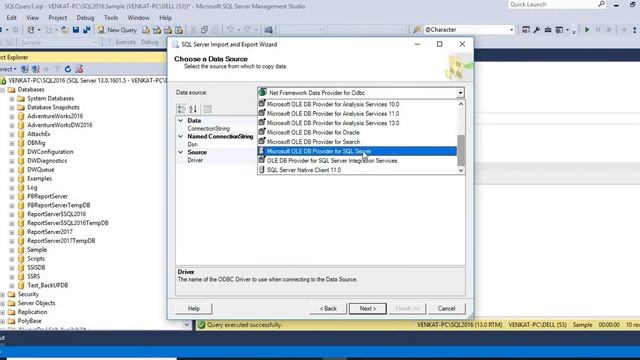Viewport: 640px width, 360px height.
Task: Open the Data source dropdown
Action: tap(460, 93)
